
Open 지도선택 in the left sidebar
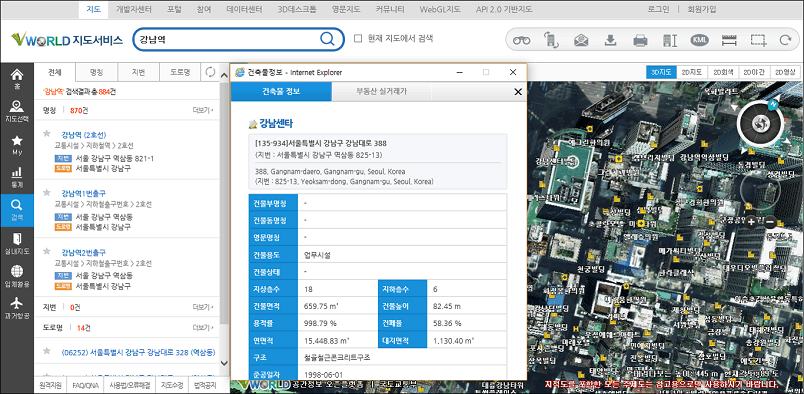pyautogui.click(x=17, y=111)
